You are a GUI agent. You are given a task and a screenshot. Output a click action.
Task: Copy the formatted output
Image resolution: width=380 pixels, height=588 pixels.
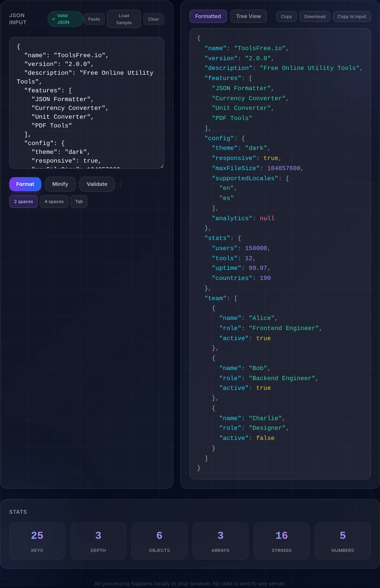(x=286, y=17)
